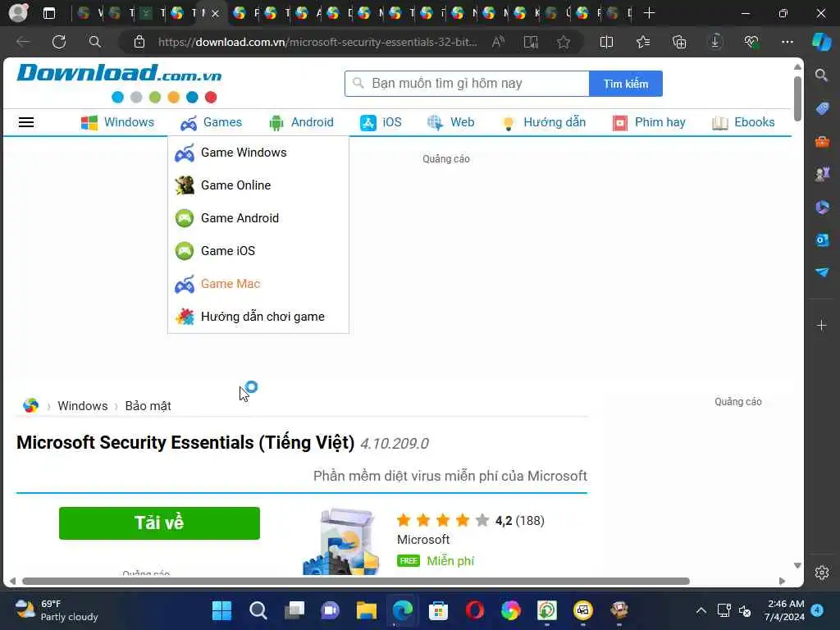Viewport: 840px width, 630px height.
Task: Click the vertical page scrollbar
Action: (x=797, y=98)
